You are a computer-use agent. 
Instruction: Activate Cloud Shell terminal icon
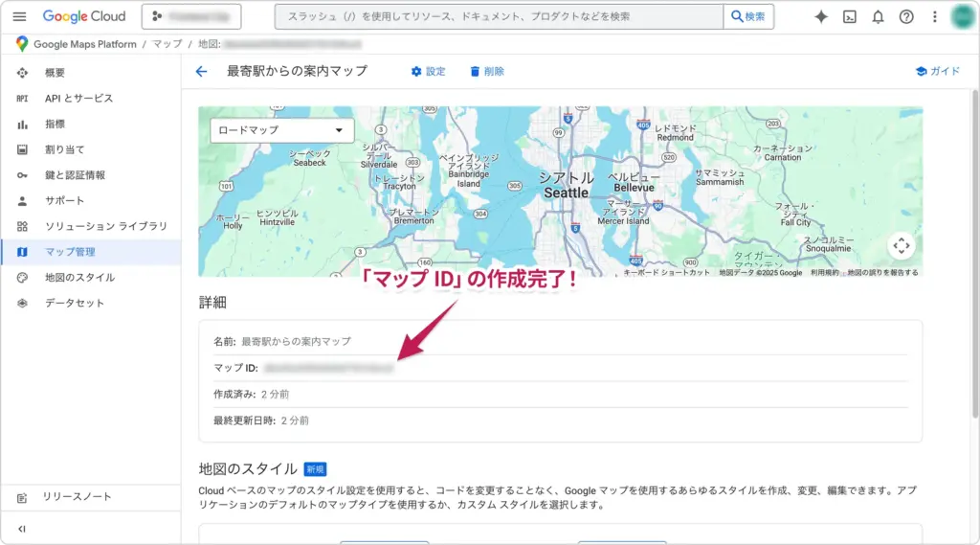[x=850, y=17]
